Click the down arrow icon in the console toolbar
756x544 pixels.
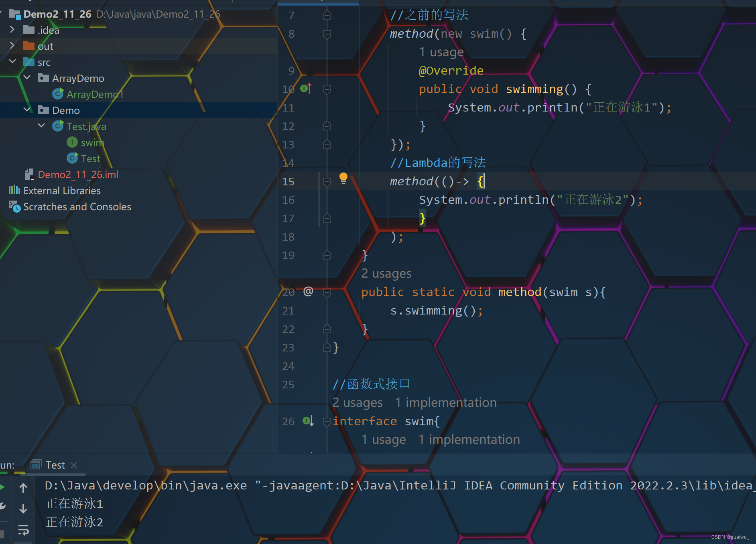pos(24,508)
